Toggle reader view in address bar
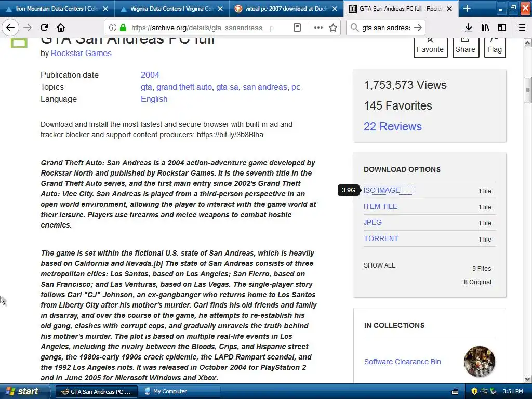 [297, 28]
